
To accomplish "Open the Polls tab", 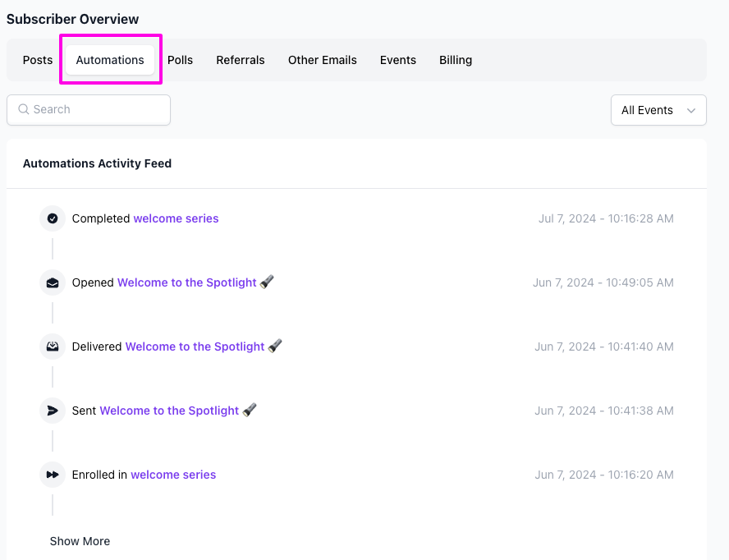I will point(180,60).
